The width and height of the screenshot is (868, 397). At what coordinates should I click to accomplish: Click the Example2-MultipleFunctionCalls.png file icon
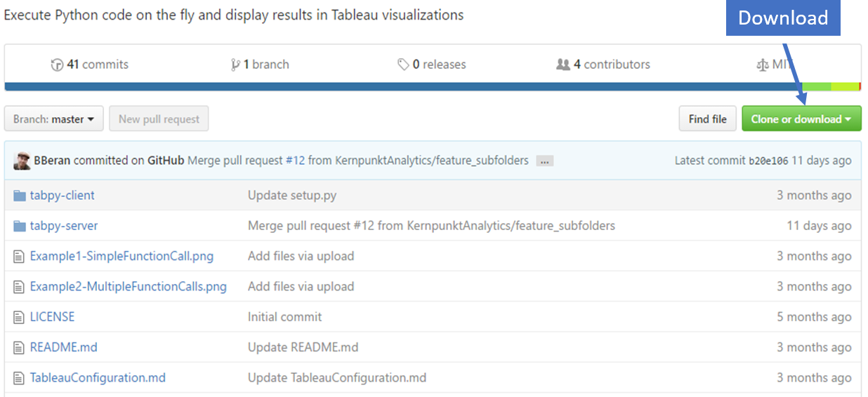19,286
